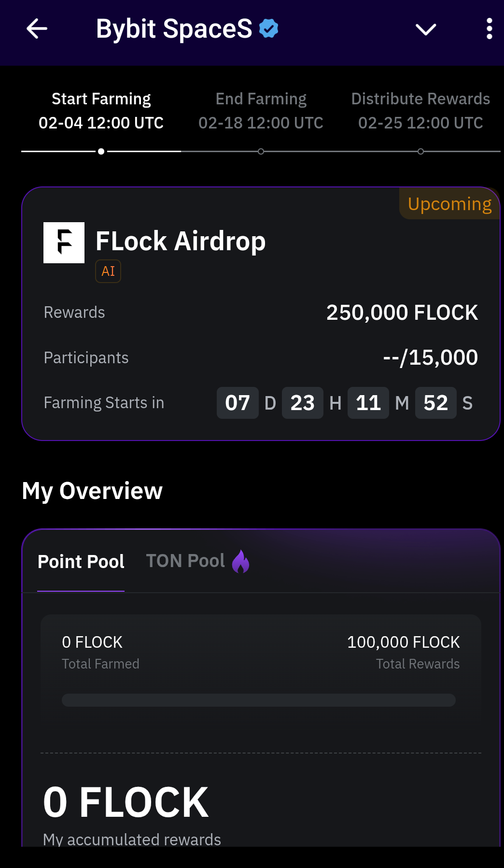Tap the blue verified badge
Screen dimensions: 504x868
pyautogui.click(x=268, y=28)
